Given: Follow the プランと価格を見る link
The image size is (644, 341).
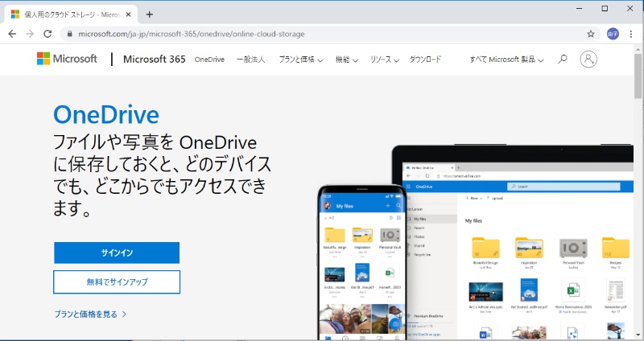Looking at the screenshot, I should 90,314.
